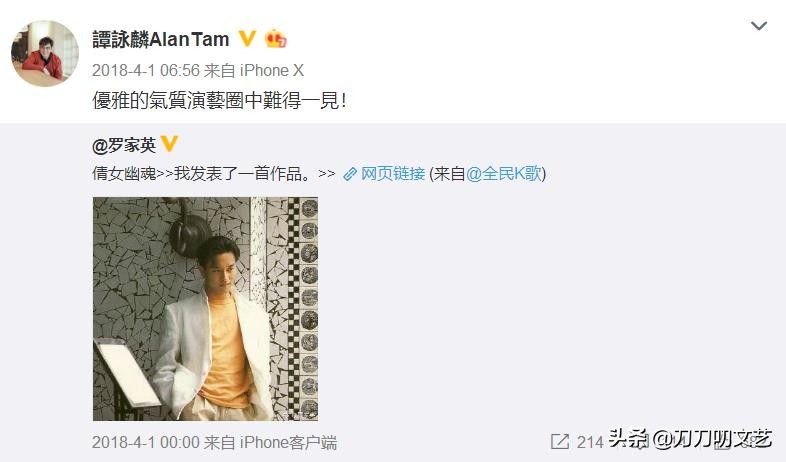Click the 214 repost count
This screenshot has width=786, height=462.
(590, 442)
